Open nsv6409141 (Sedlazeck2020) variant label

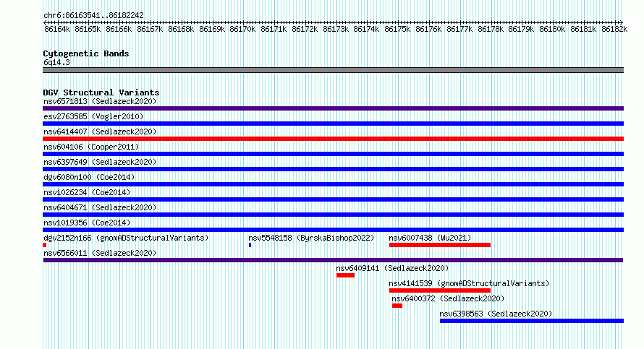click(392, 268)
